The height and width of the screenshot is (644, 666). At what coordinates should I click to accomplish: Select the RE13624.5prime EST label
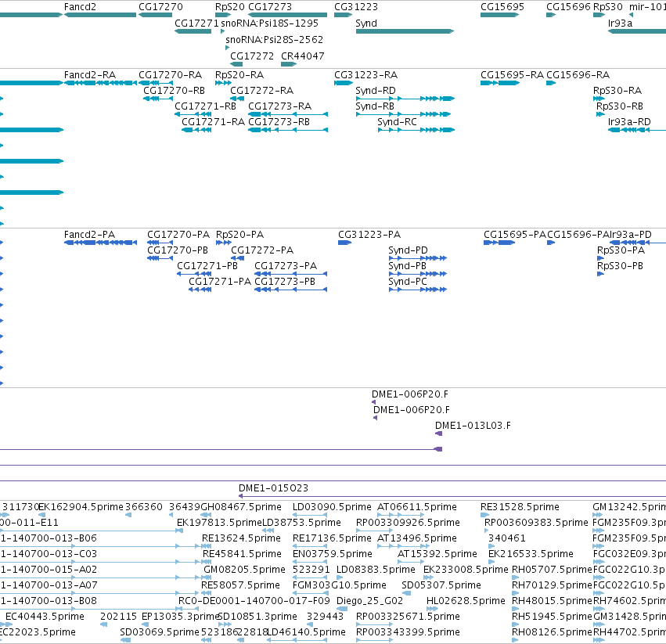[241, 538]
